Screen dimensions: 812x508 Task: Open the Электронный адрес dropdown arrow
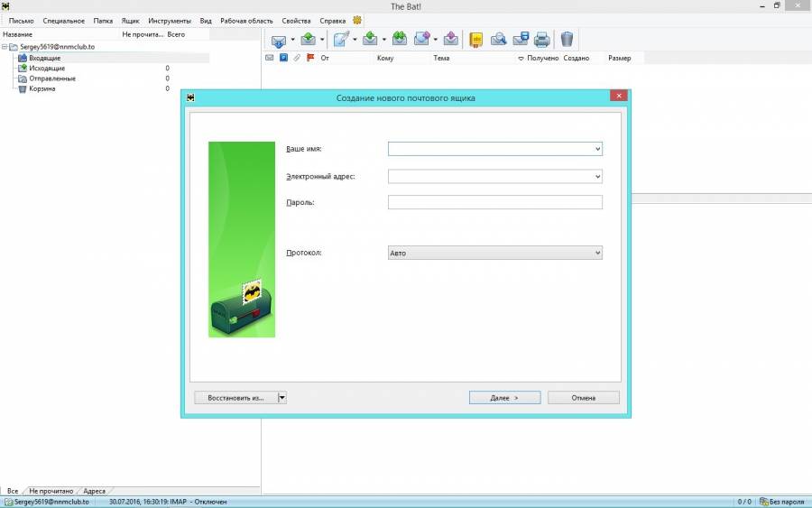(597, 177)
